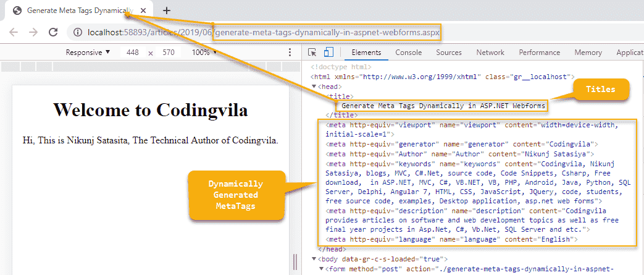644x275 pixels.
Task: Close the Generate Meta Tags tab
Action: (143, 11)
